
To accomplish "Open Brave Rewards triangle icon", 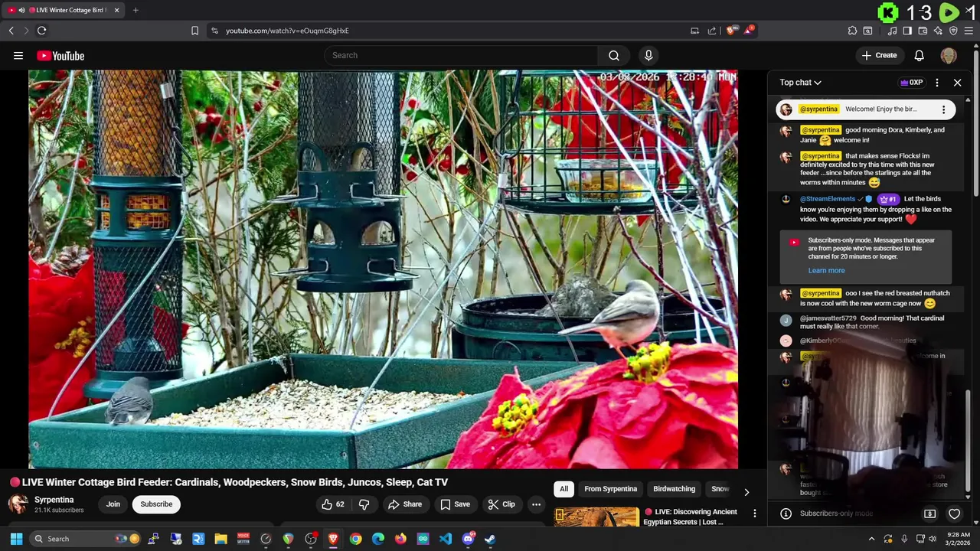I will 749,31.
